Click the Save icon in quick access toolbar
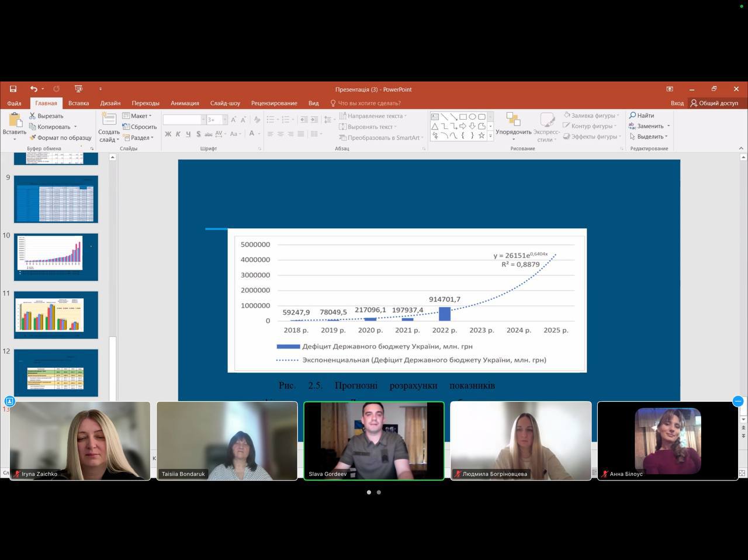This screenshot has width=748, height=560. point(13,89)
